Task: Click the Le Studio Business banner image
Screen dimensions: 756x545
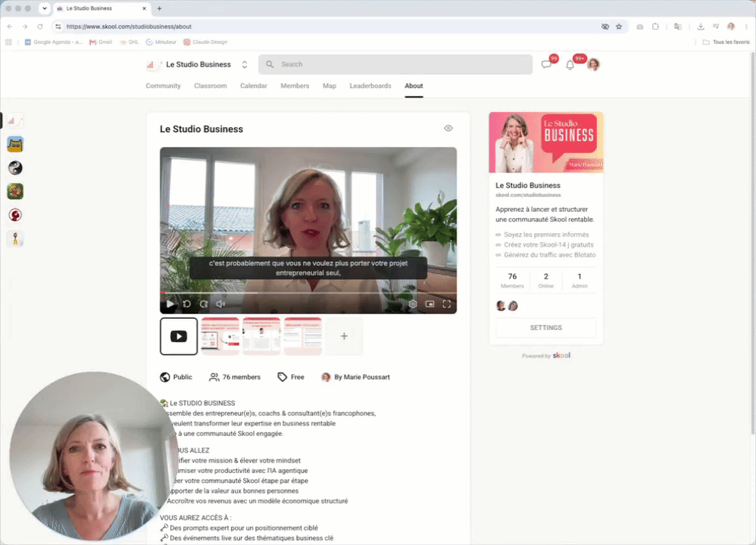Action: pos(545,142)
